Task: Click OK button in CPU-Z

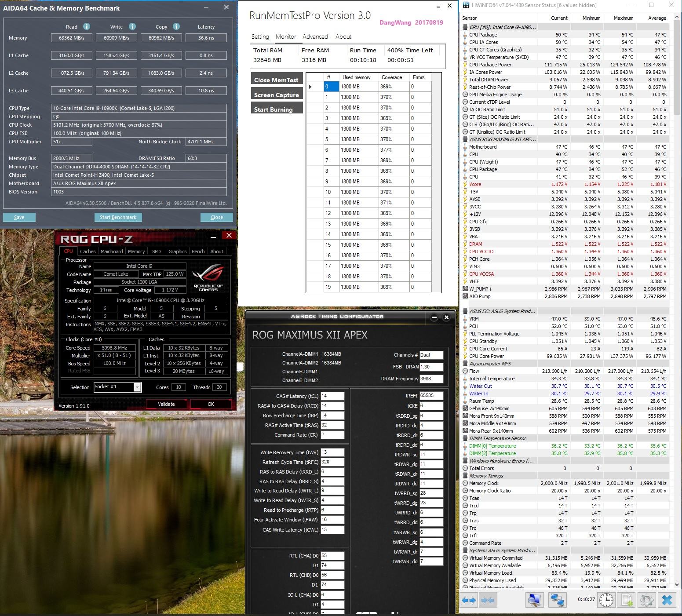Action: coord(211,404)
